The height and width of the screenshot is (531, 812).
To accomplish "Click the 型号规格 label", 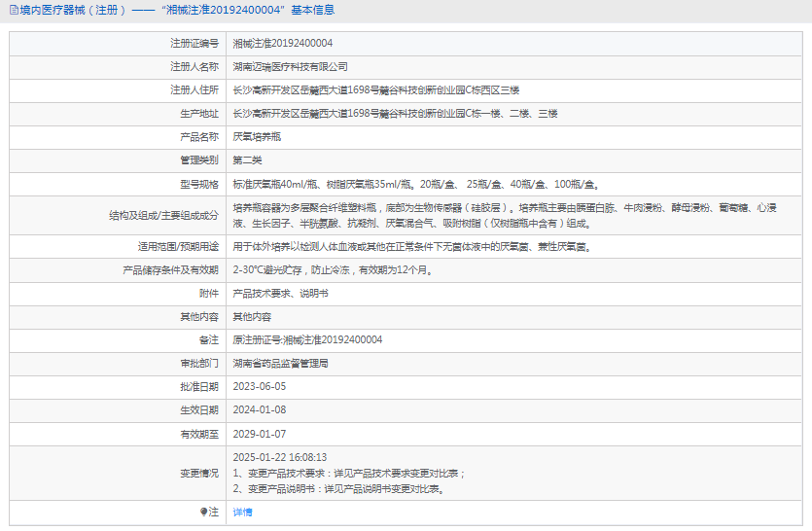I will click(x=199, y=184).
